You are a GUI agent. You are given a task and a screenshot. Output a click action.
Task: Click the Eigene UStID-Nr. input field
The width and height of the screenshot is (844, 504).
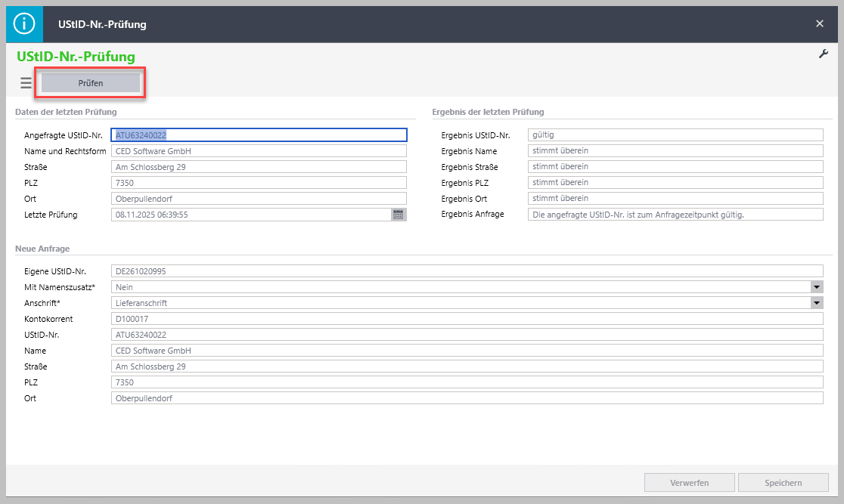point(467,271)
